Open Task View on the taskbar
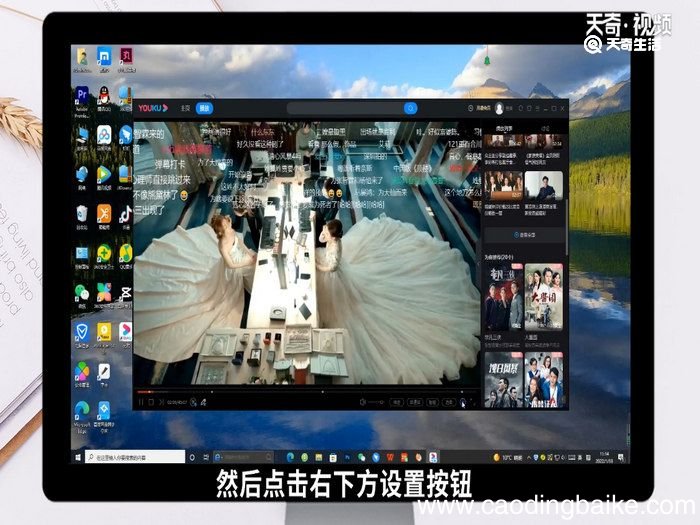This screenshot has height=525, width=700. [206, 457]
